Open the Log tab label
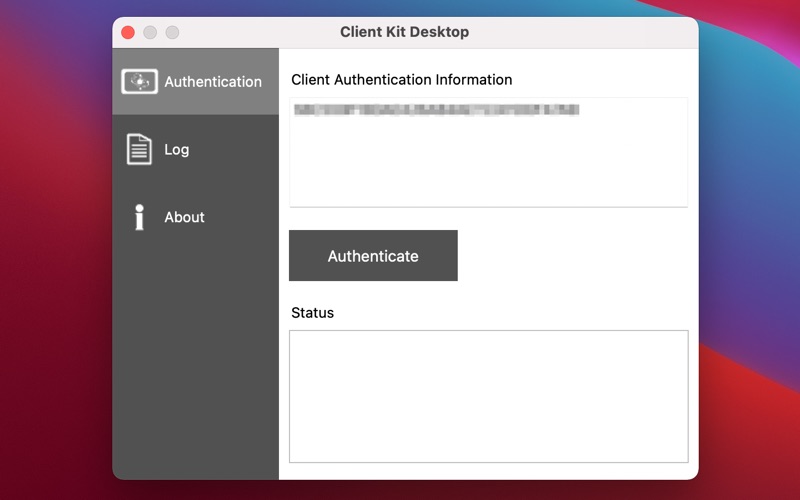800x500 pixels. [177, 150]
